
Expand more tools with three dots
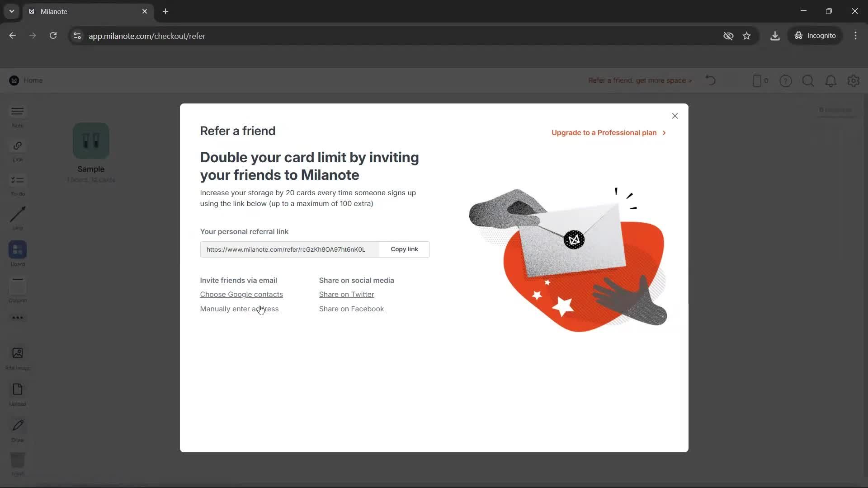18,318
